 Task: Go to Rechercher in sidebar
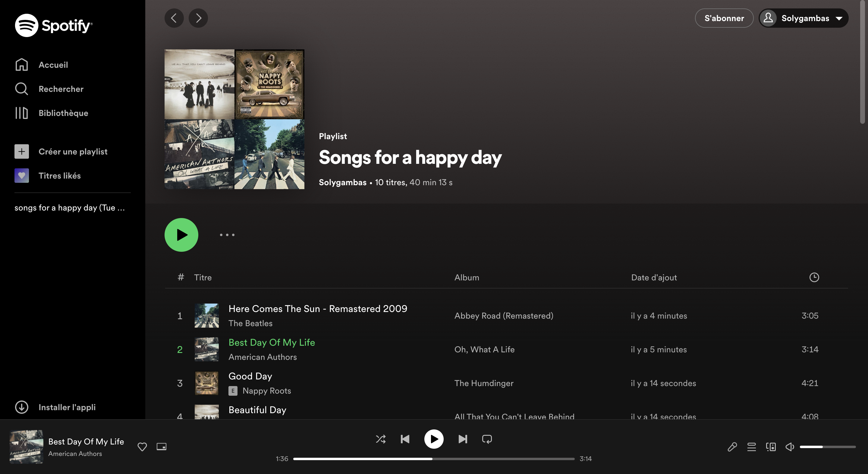point(61,89)
